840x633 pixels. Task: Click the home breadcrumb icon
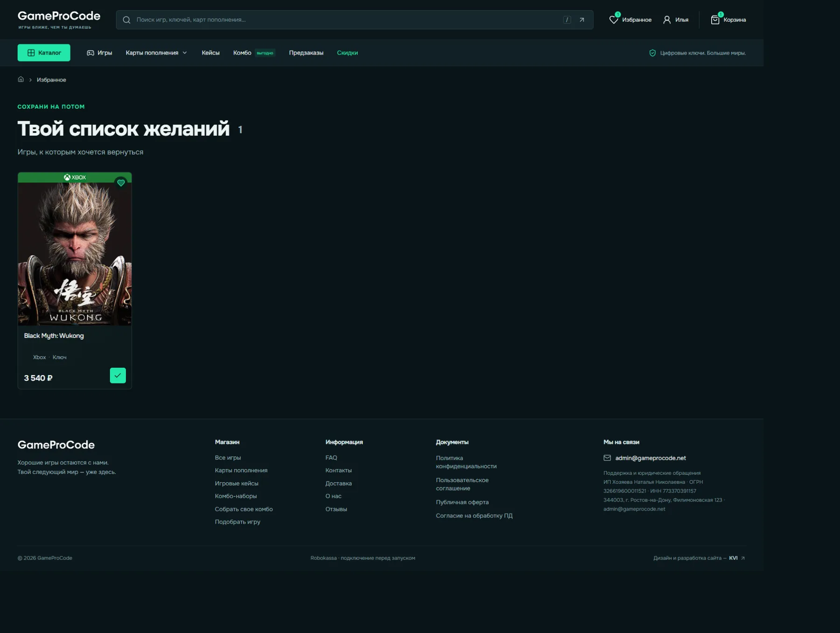point(21,79)
